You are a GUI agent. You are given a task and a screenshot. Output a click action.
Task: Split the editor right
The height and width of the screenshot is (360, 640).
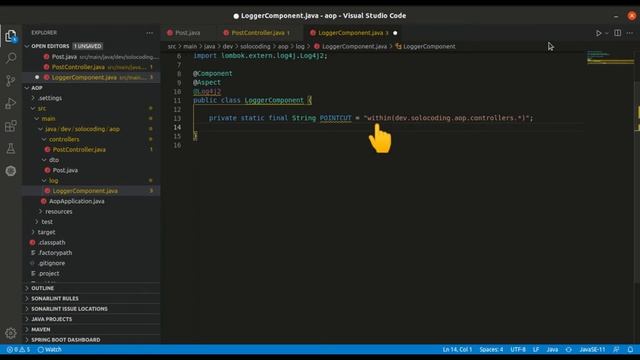point(618,33)
